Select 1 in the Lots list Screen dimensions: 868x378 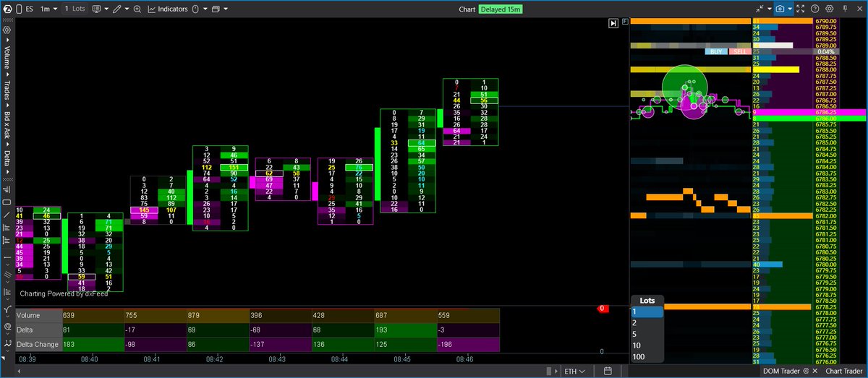[x=647, y=312]
